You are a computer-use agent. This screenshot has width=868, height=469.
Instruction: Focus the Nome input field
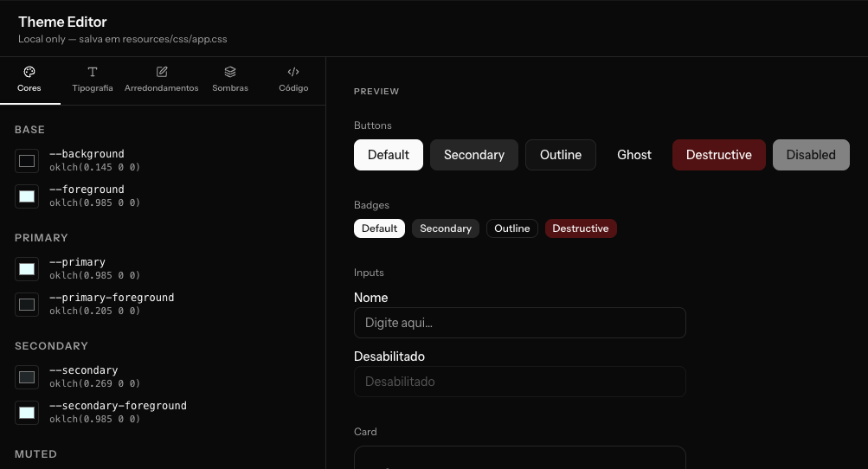(520, 323)
